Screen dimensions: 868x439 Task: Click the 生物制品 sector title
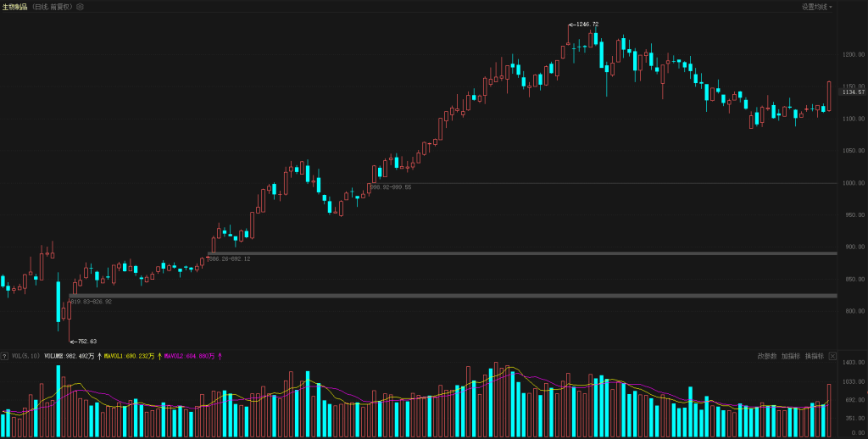[x=14, y=7]
